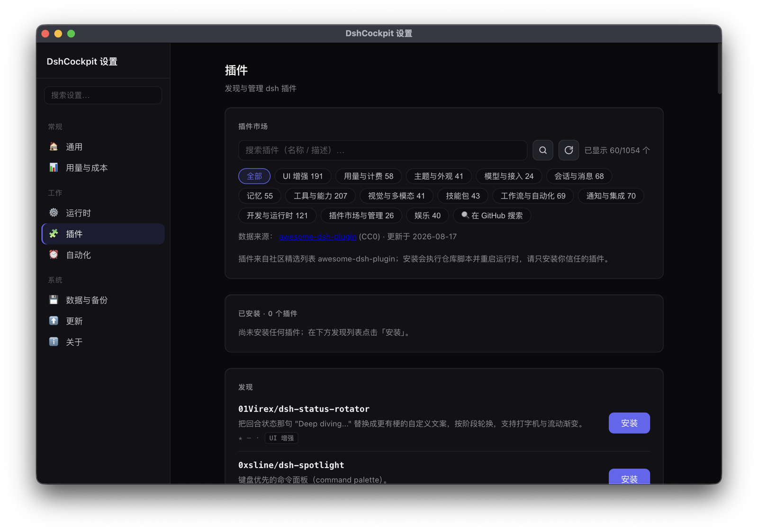758x532 pixels.
Task: Click the gear icon beside 运行时
Action: coord(54,213)
